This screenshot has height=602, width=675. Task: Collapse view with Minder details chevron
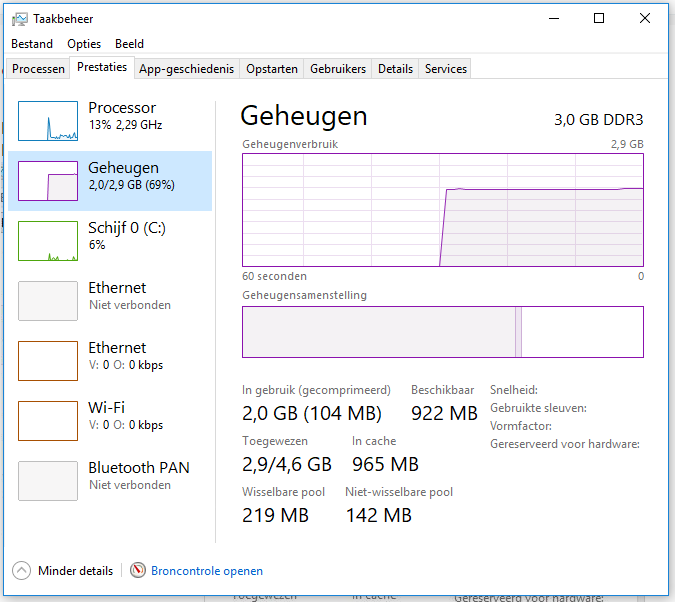click(21, 571)
